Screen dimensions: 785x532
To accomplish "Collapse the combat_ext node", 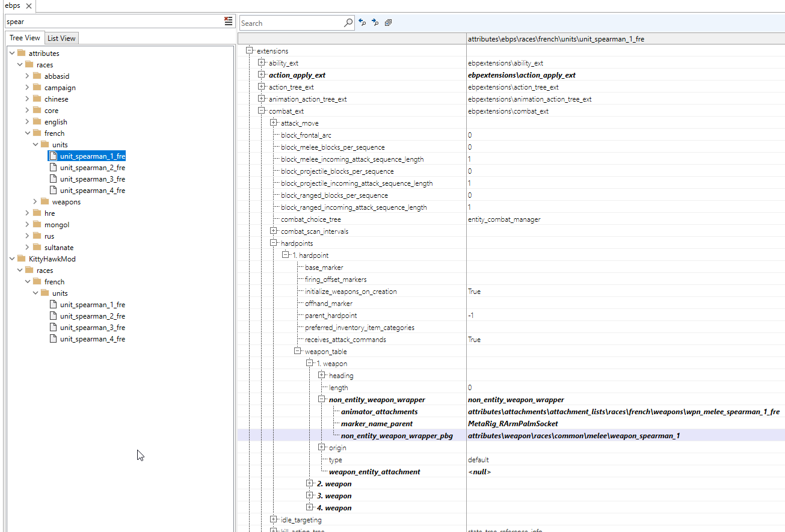I will click(x=262, y=111).
